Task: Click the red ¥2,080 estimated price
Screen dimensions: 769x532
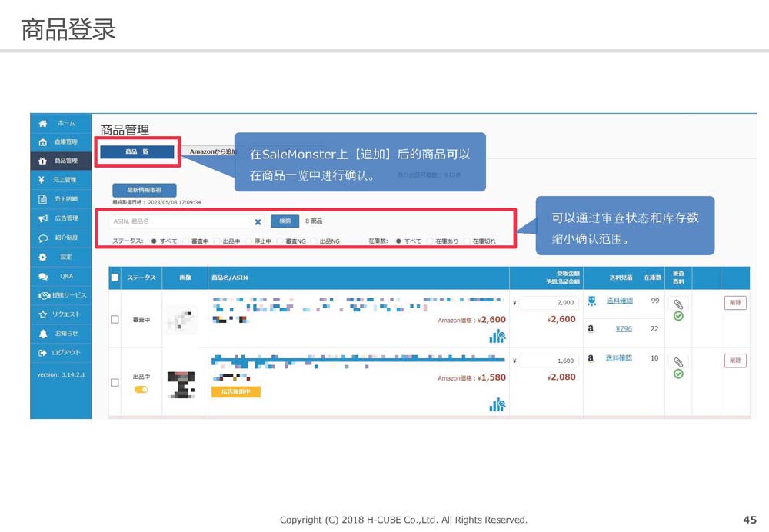Action: coord(561,377)
